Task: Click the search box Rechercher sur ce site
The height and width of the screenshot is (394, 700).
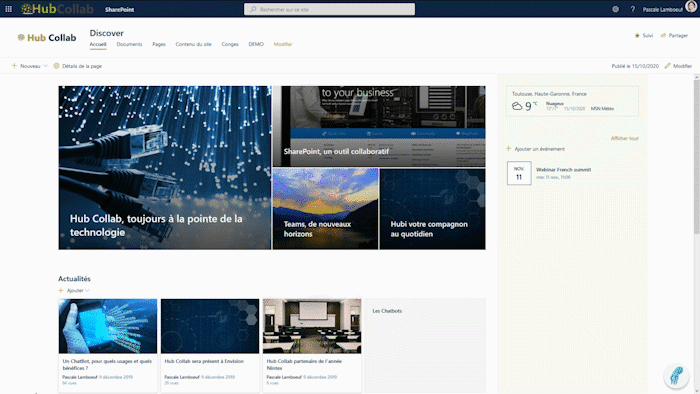Action: click(x=329, y=9)
